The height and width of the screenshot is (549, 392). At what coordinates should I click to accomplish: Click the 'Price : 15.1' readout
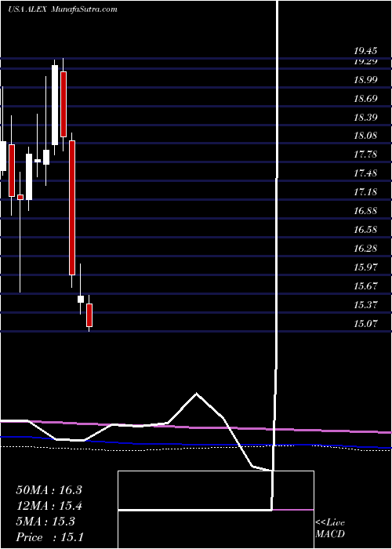coord(49,537)
